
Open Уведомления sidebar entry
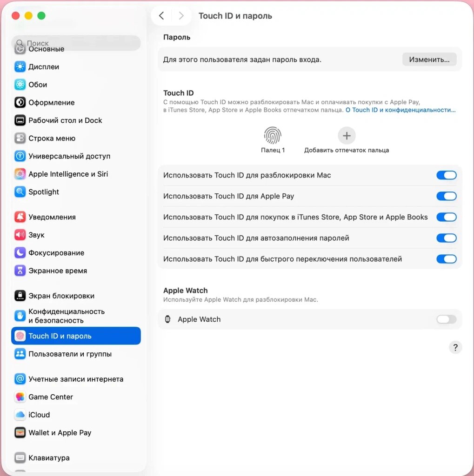[x=52, y=217]
